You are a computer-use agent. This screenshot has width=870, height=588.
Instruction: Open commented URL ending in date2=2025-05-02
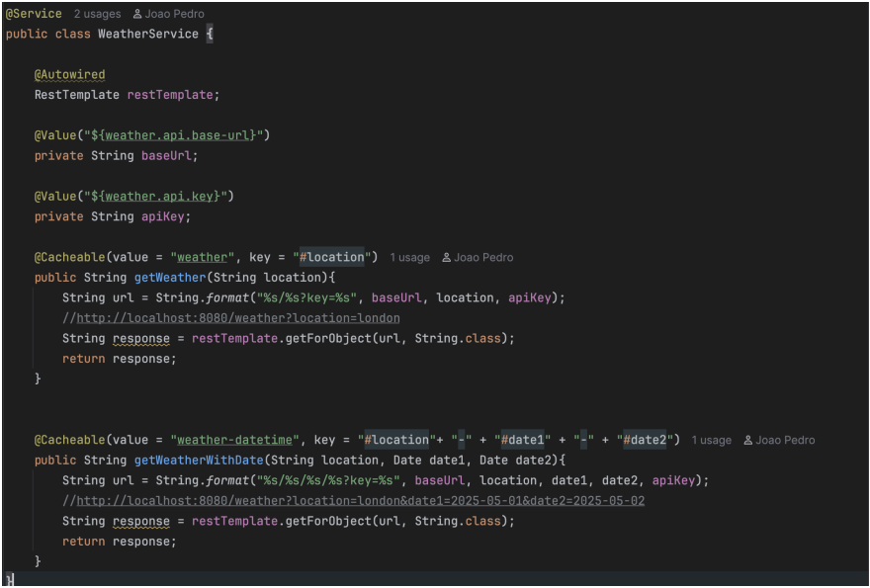361,501
